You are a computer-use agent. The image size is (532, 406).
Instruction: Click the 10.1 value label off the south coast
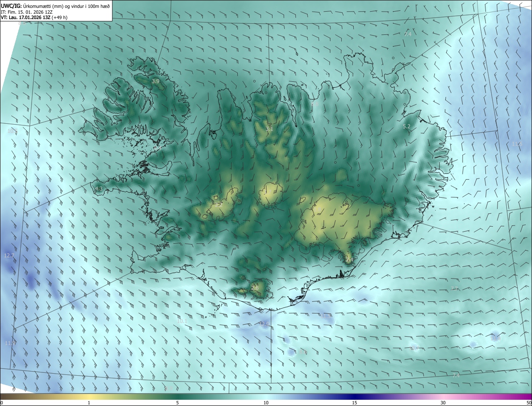click(x=182, y=321)
